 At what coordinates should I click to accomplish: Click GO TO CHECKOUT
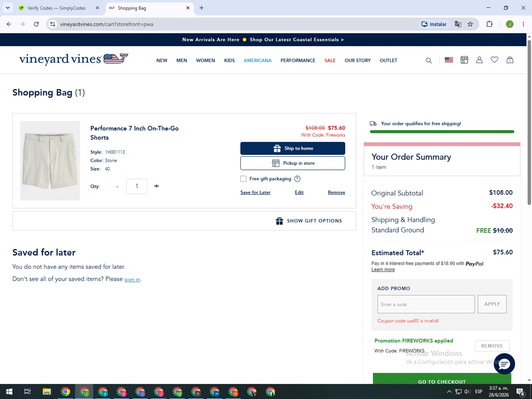pyautogui.click(x=442, y=379)
